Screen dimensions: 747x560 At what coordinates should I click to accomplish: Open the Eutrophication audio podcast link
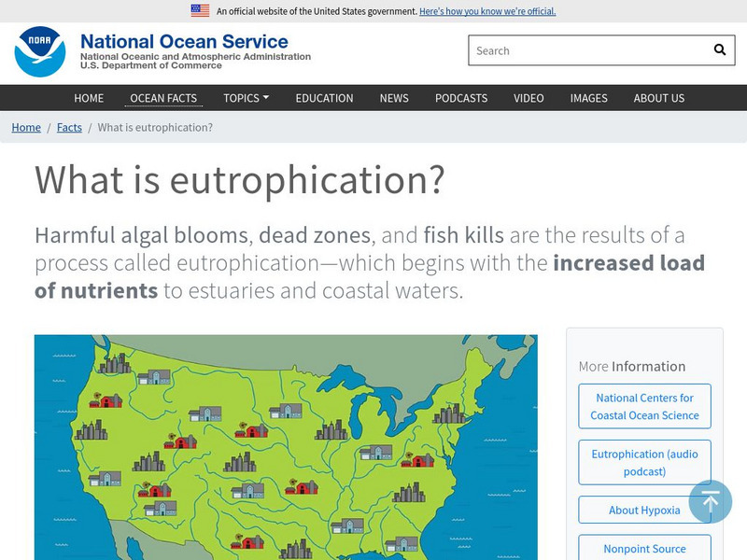tap(644, 461)
